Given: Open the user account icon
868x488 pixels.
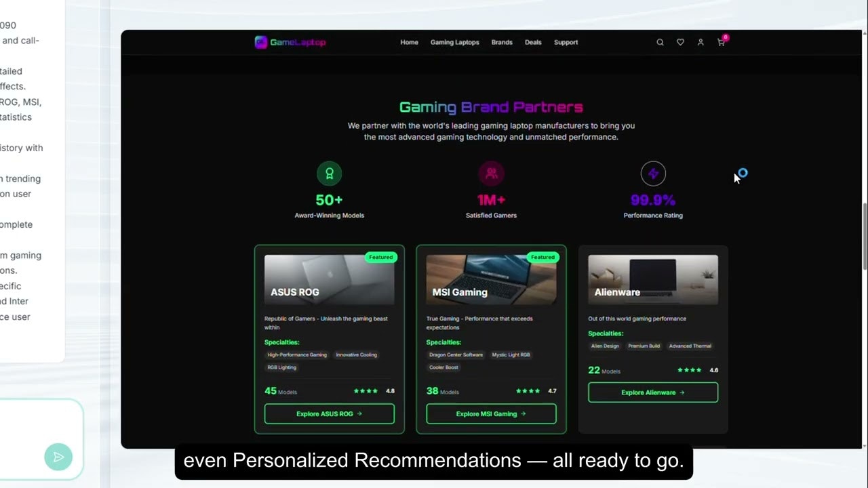Looking at the screenshot, I should coord(701,42).
